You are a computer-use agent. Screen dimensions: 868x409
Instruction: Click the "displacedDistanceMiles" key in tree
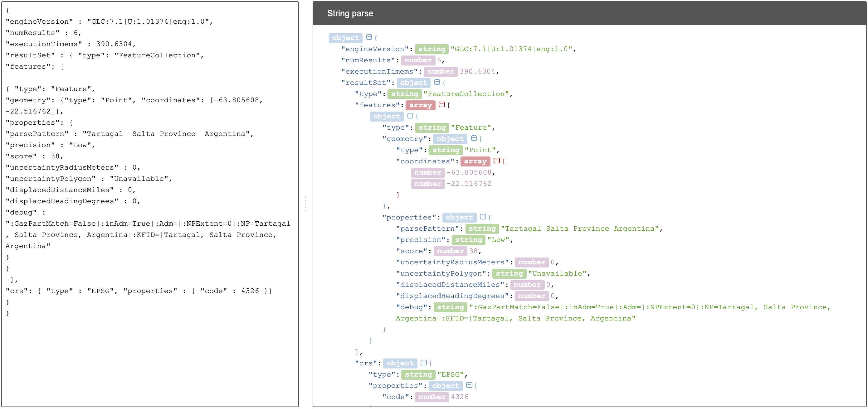tap(450, 285)
